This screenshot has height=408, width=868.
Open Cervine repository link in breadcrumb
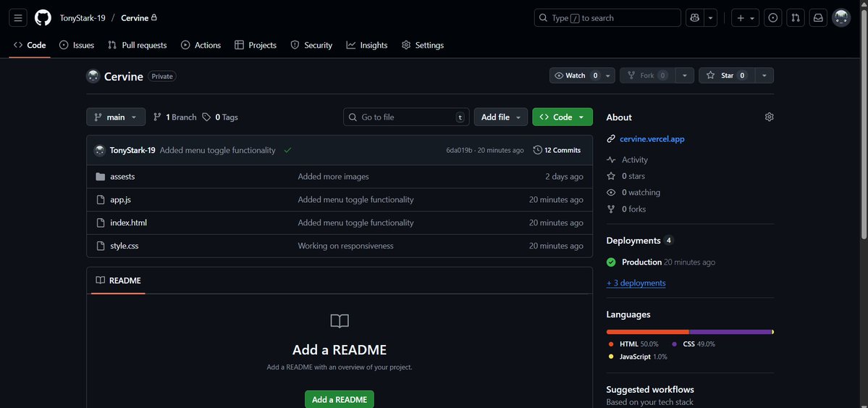[x=135, y=17]
